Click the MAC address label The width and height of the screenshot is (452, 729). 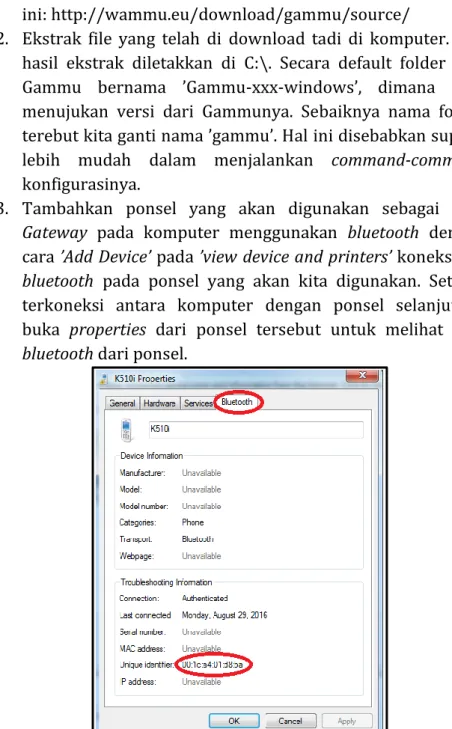coord(141,649)
